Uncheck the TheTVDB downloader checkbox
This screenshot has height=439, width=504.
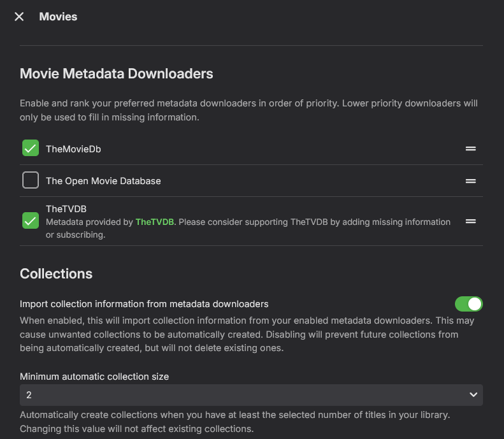point(31,221)
